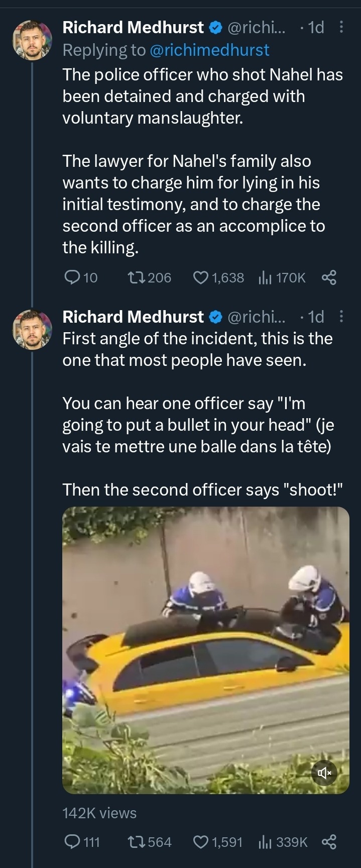Share the second tweet with the video
The width and height of the screenshot is (361, 868).
[329, 842]
